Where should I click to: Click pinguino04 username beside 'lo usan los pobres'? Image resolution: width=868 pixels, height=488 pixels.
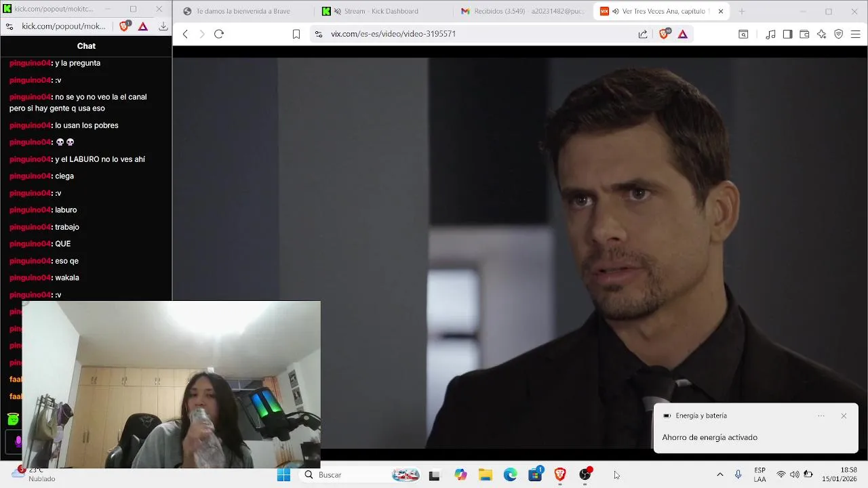click(30, 125)
